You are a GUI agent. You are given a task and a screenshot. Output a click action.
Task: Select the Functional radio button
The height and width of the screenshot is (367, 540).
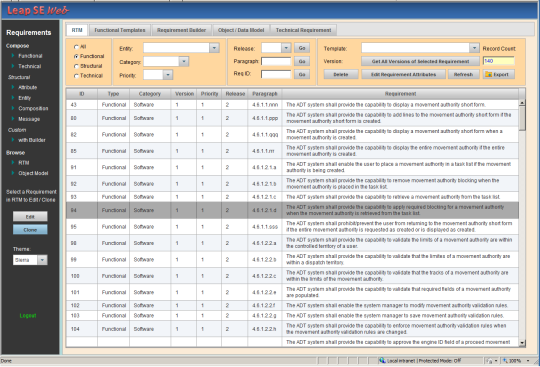point(76,56)
